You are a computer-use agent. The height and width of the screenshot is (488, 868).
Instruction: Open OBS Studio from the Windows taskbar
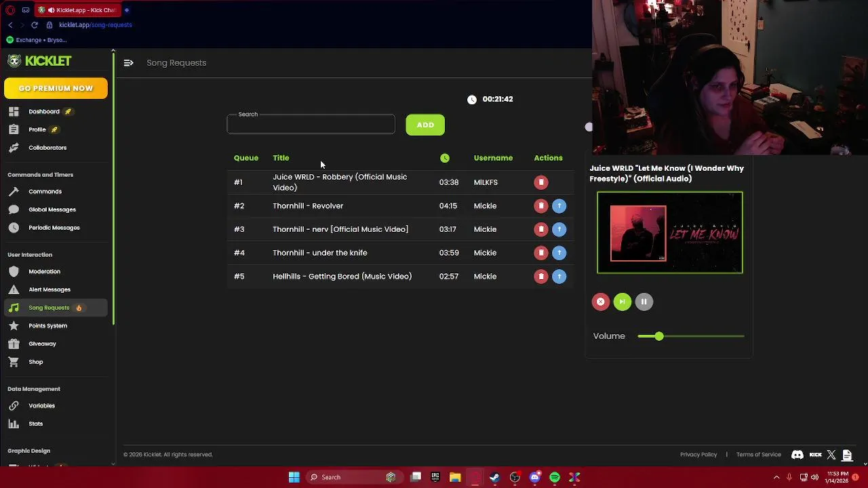coord(515,477)
